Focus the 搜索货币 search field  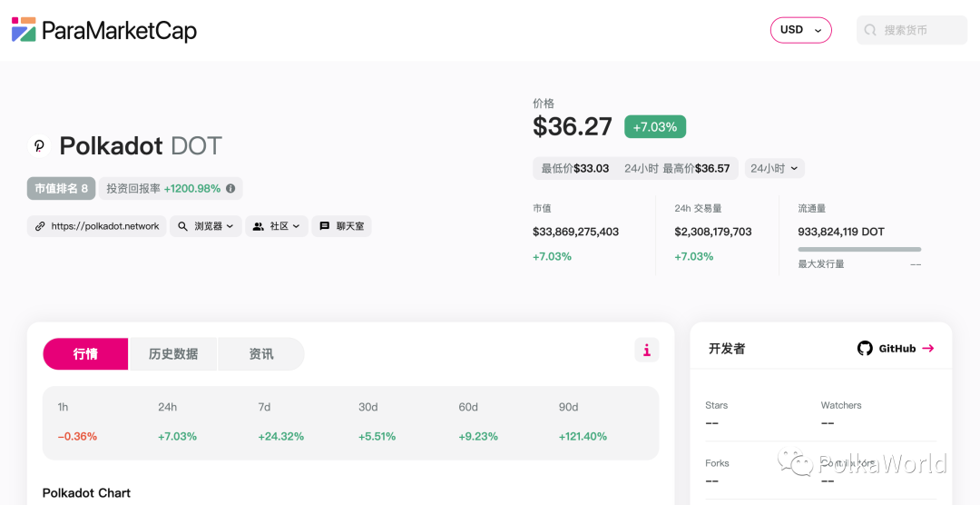[912, 30]
